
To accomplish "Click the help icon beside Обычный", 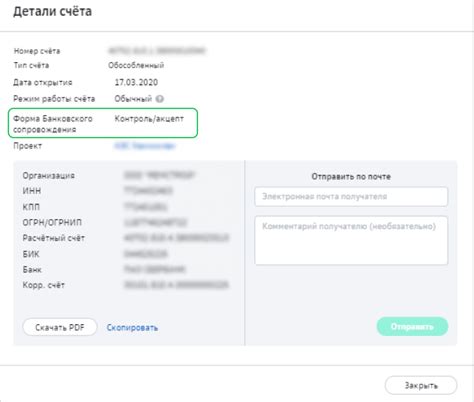I will tap(160, 99).
